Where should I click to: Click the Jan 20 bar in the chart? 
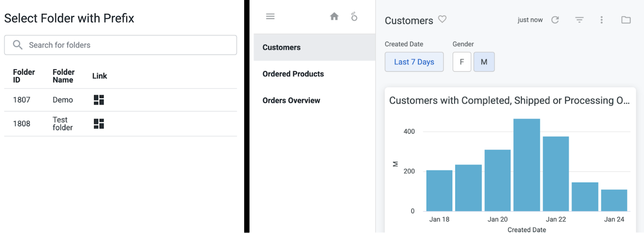497,181
